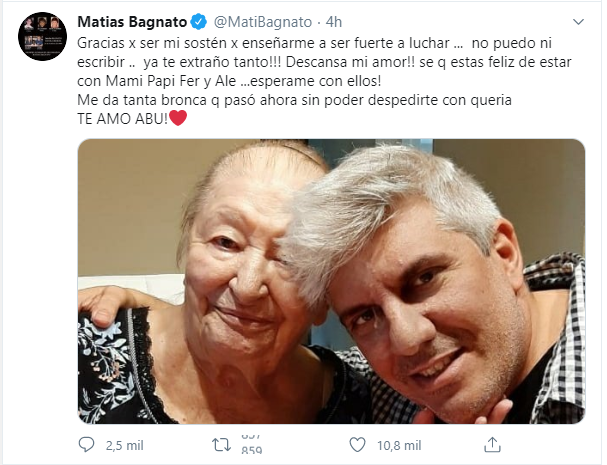Click the reply speech bubble icon
The width and height of the screenshot is (607, 465).
87,444
